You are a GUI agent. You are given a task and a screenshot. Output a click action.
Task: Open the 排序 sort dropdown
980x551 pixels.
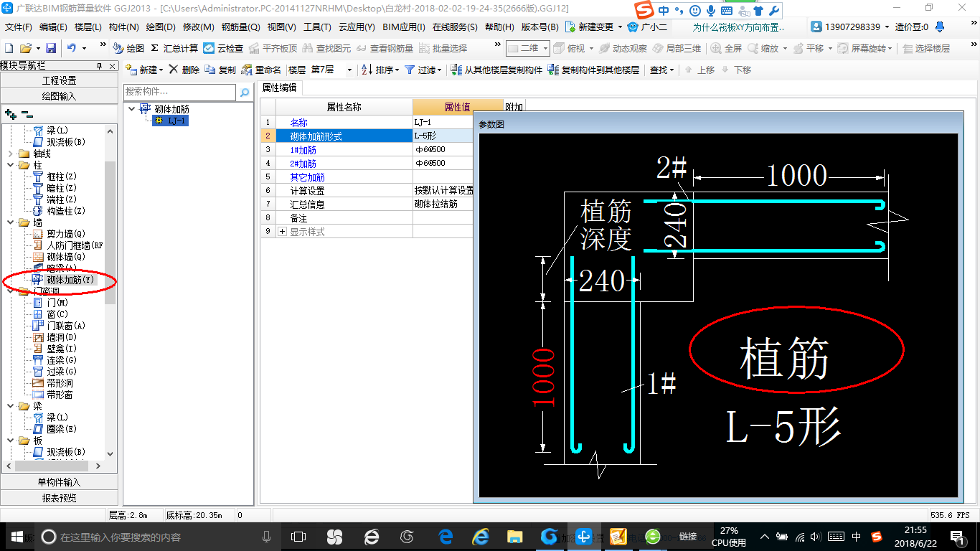pos(380,70)
